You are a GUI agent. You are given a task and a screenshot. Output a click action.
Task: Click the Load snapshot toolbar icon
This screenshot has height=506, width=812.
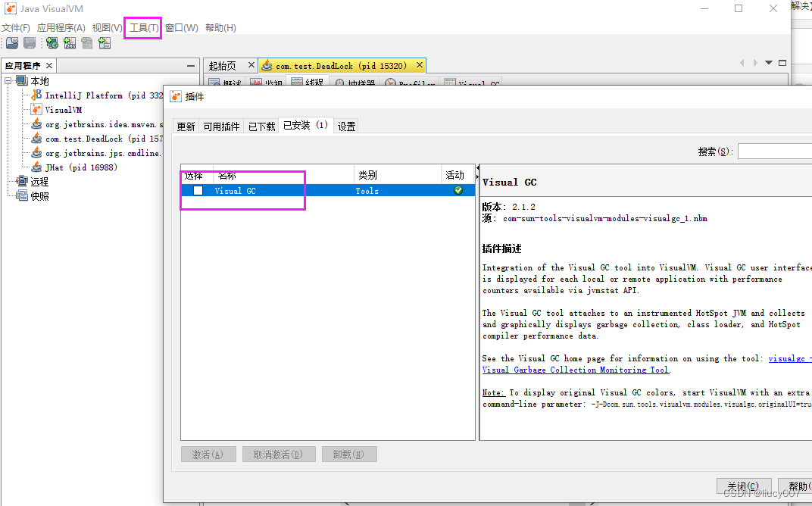[12, 43]
